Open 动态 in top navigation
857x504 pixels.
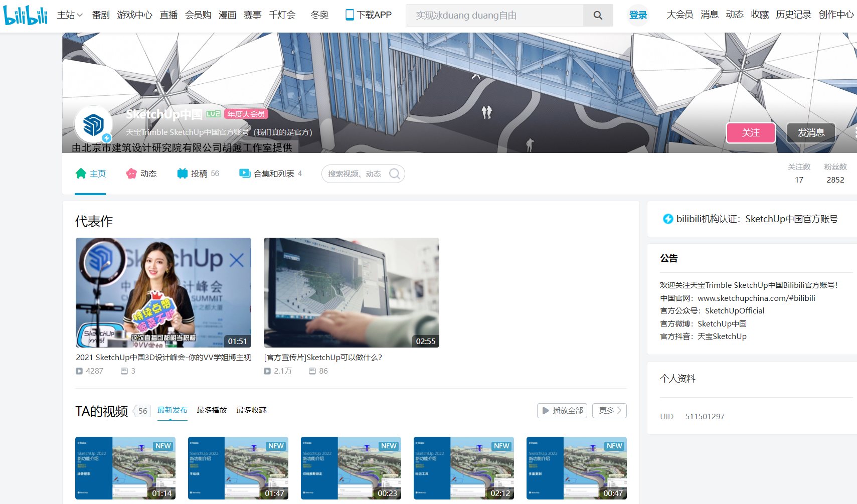(735, 15)
